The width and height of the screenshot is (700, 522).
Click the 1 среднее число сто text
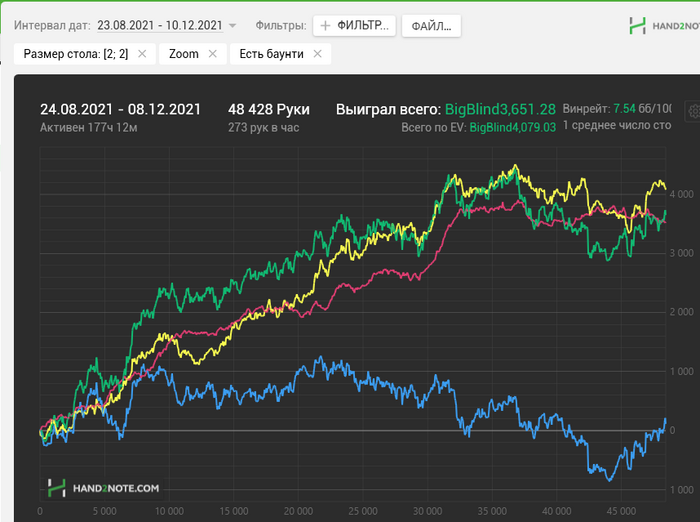point(617,125)
